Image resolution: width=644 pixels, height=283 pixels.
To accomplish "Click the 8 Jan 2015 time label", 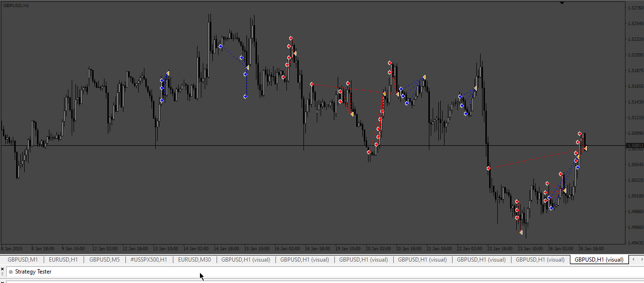I will 12,248.
